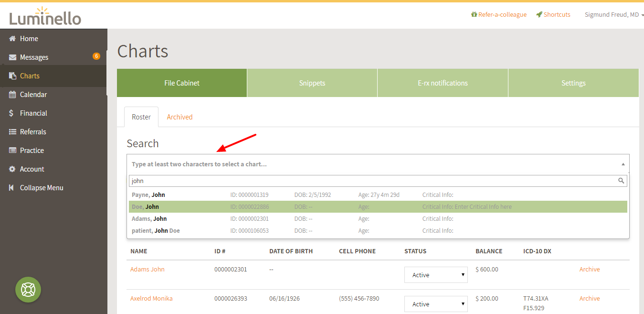This screenshot has width=644, height=314.
Task: Open the Status dropdown for Adams John
Action: pyautogui.click(x=436, y=275)
